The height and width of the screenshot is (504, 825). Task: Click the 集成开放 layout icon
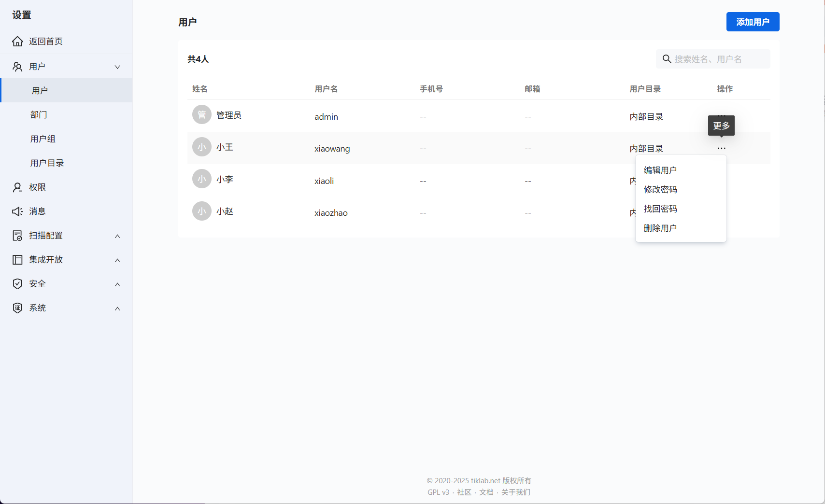[x=17, y=260]
